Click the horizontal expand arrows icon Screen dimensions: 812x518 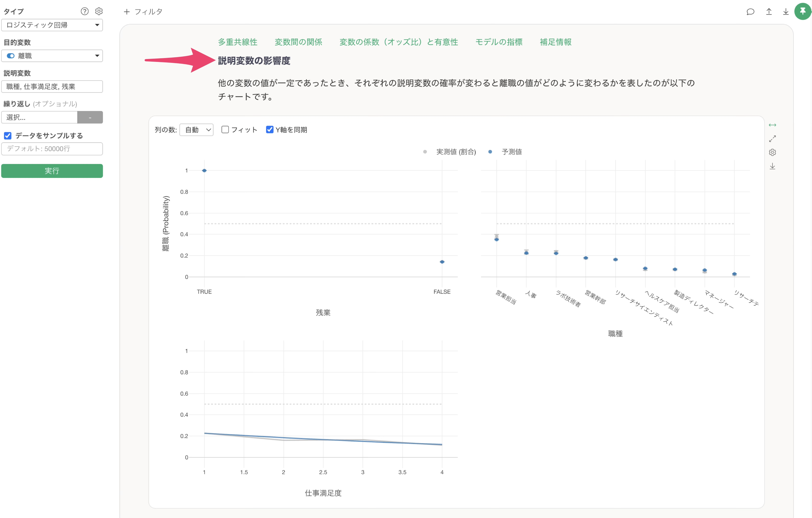click(772, 125)
